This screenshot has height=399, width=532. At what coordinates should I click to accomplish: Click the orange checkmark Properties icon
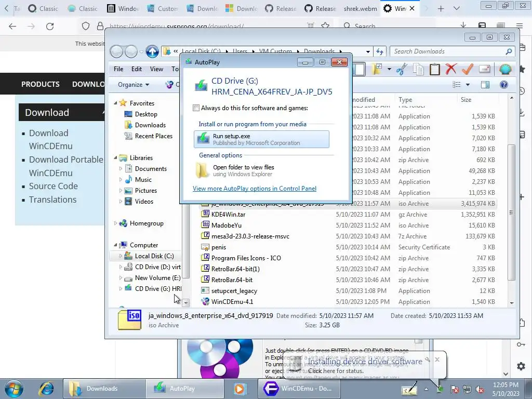468,69
